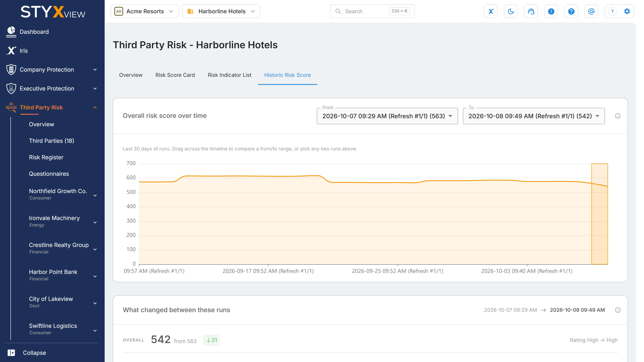Click the Dashboard pie chart icon
This screenshot has width=644, height=362.
click(11, 32)
